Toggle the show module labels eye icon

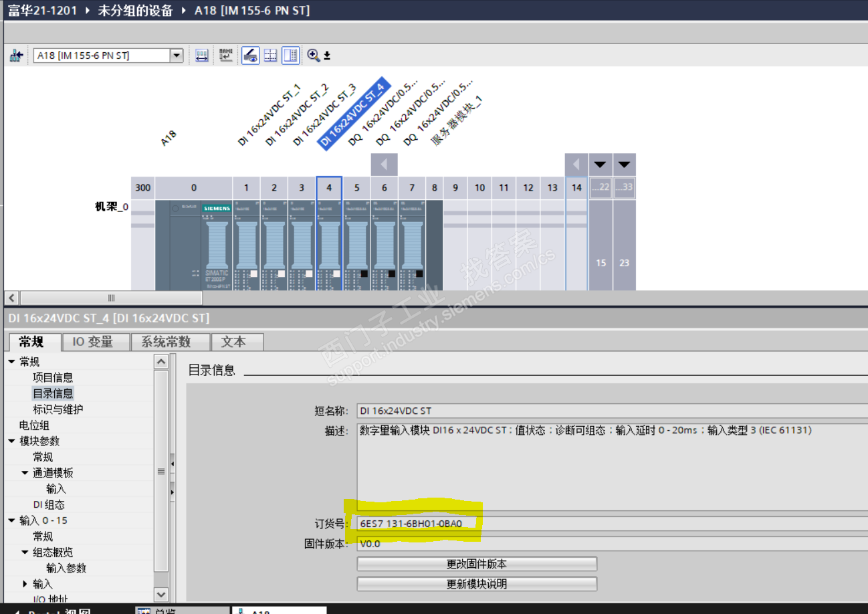click(250, 56)
